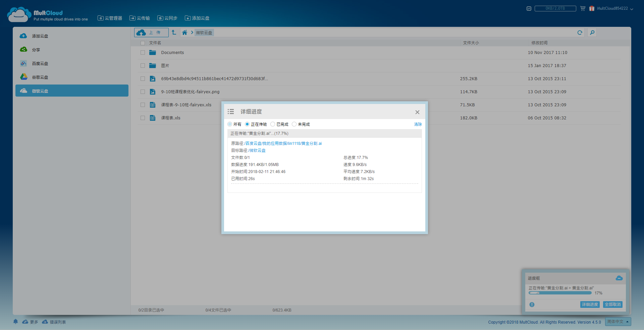The width and height of the screenshot is (644, 330).
Task: Click the gift box icon
Action: tap(592, 8)
